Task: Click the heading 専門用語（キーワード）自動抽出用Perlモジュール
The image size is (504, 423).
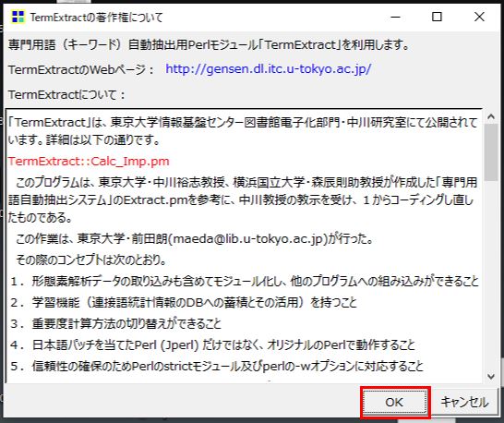Action: pos(209,44)
